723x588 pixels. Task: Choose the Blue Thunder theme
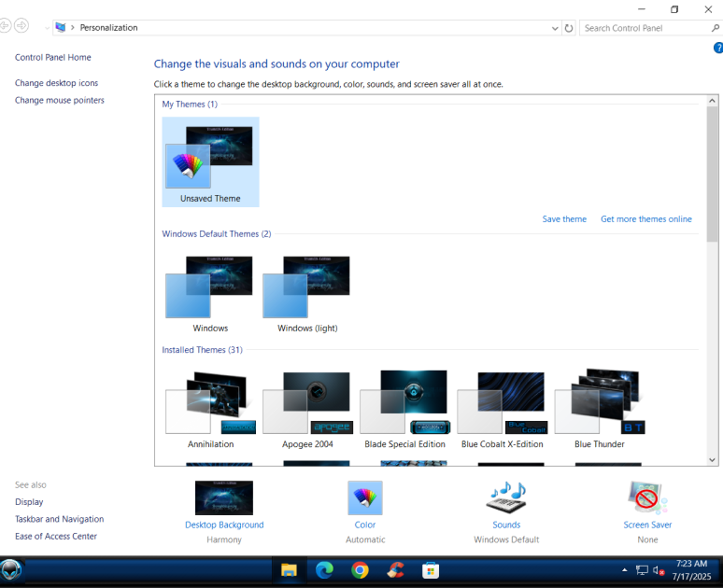[600, 409]
